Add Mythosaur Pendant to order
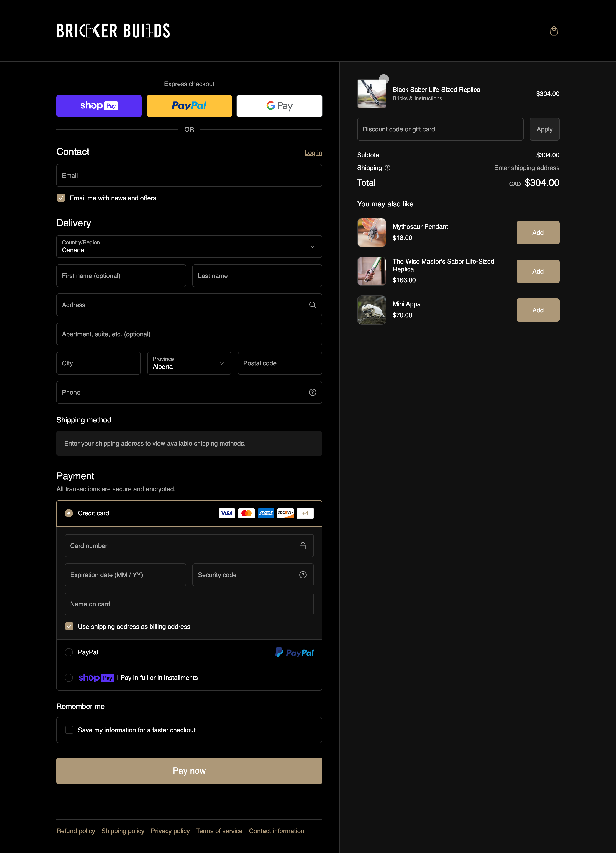 (538, 233)
